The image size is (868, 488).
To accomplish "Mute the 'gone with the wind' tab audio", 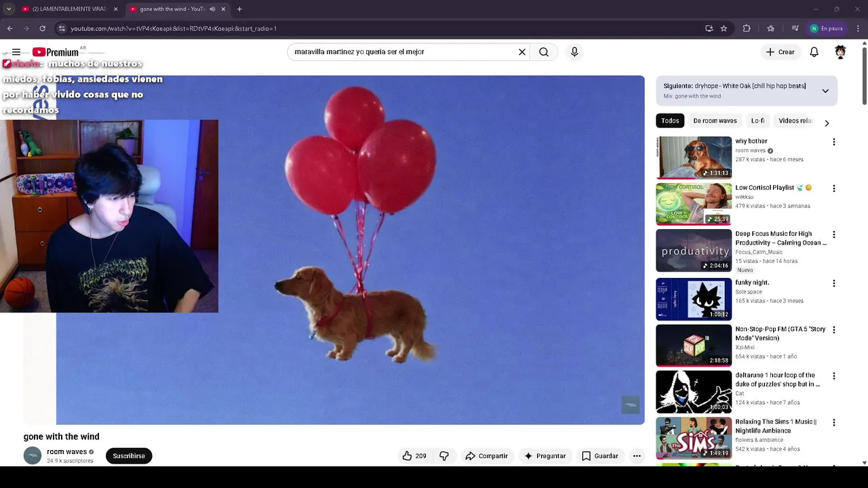I will coord(212,9).
